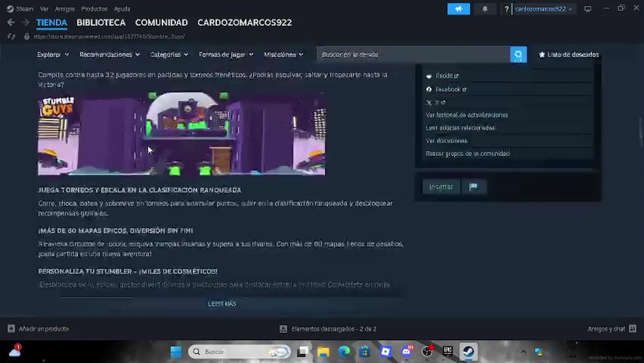
Task: Open the Amigos menu
Action: click(65, 9)
